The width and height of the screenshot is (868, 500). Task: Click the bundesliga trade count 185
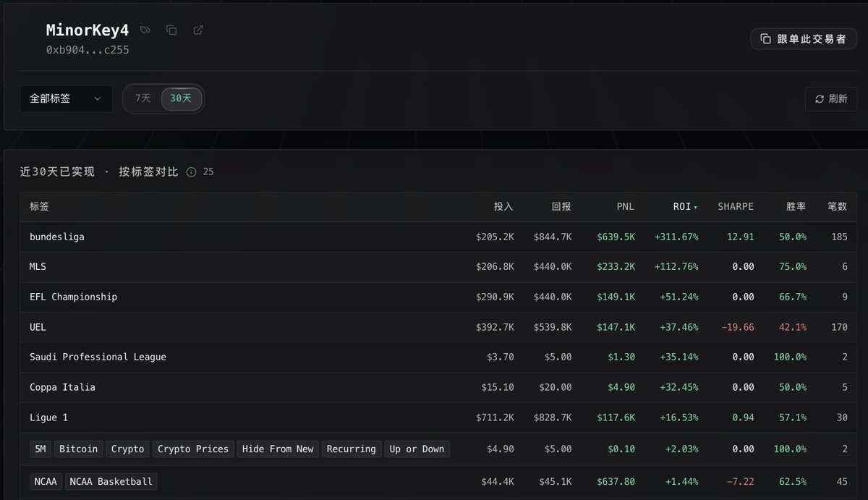pyautogui.click(x=839, y=237)
